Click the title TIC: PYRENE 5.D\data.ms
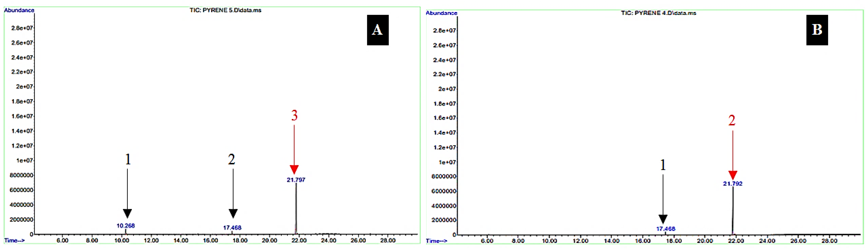 pos(225,10)
